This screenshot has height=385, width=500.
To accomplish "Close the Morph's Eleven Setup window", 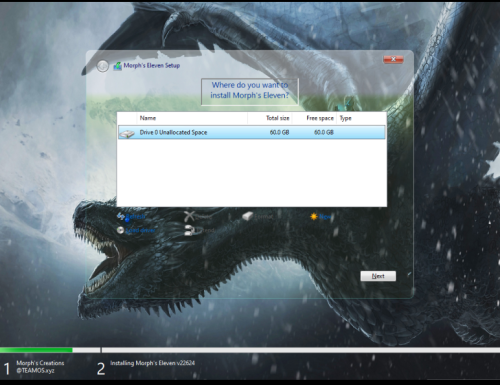I will [393, 59].
